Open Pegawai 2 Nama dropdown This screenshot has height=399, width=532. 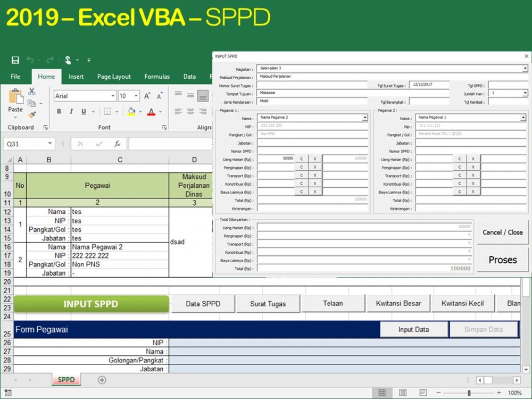point(523,118)
